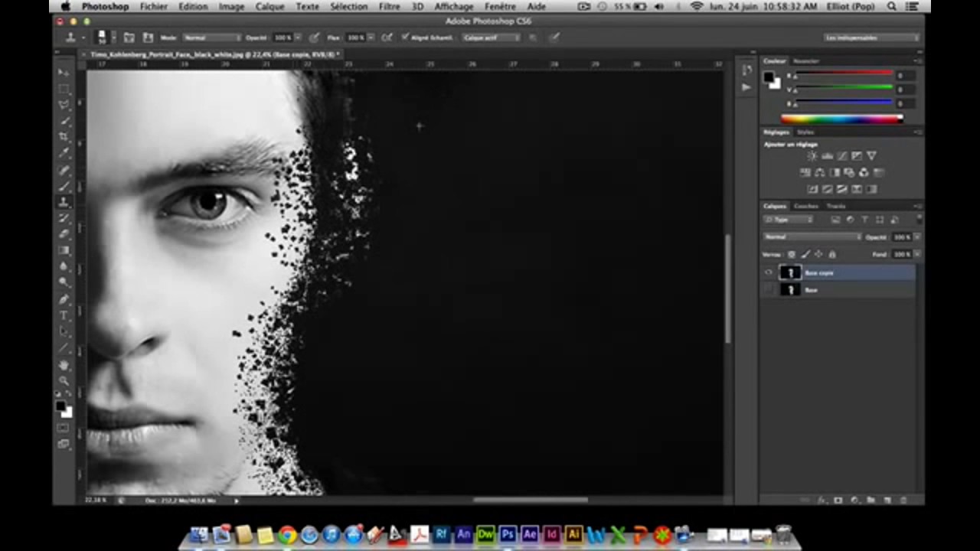Select the Move tool
The height and width of the screenshot is (551, 980).
tap(64, 73)
